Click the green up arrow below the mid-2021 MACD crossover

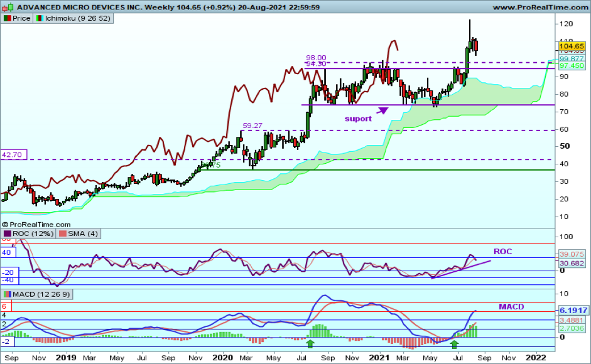tap(454, 344)
